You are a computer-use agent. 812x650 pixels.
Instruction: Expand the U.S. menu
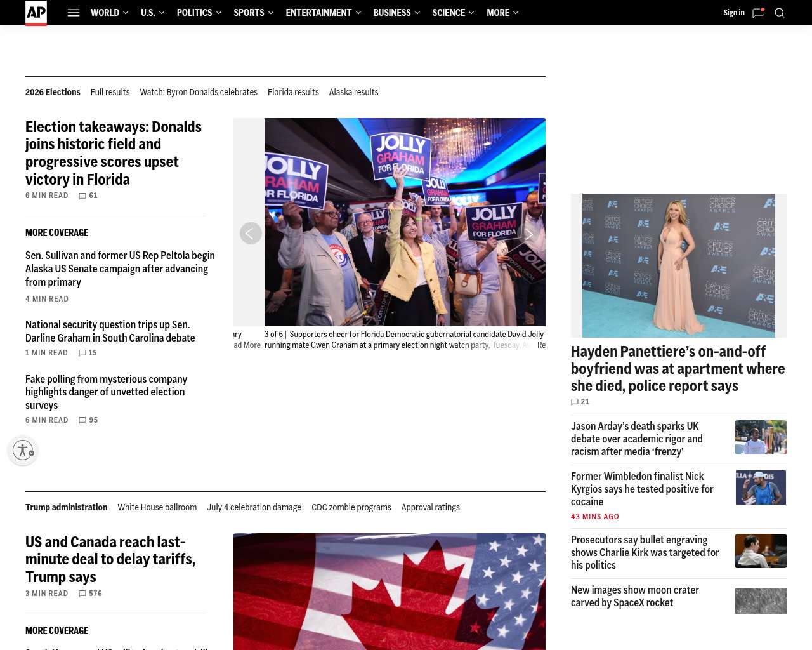click(x=152, y=13)
